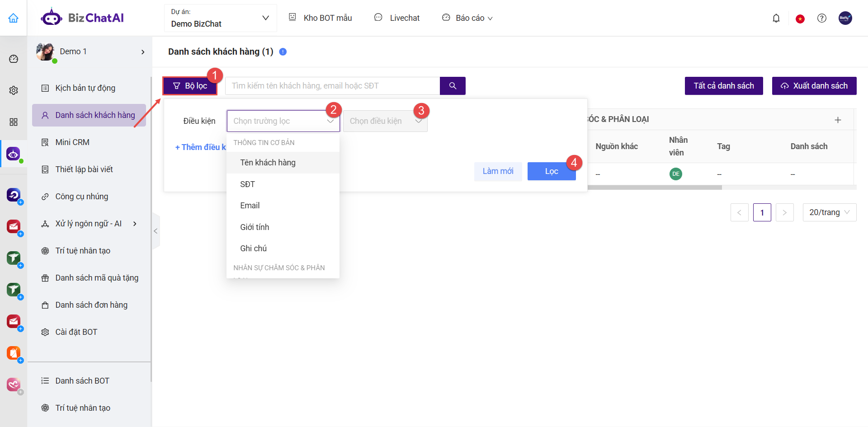Expand the Báo cáo menu
Viewport: 868px width, 427px height.
(468, 18)
